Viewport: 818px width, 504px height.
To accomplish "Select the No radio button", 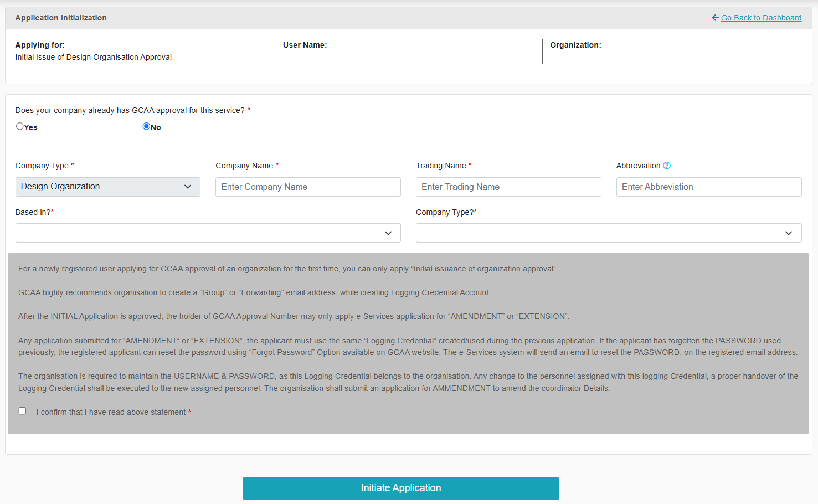I will pos(146,126).
